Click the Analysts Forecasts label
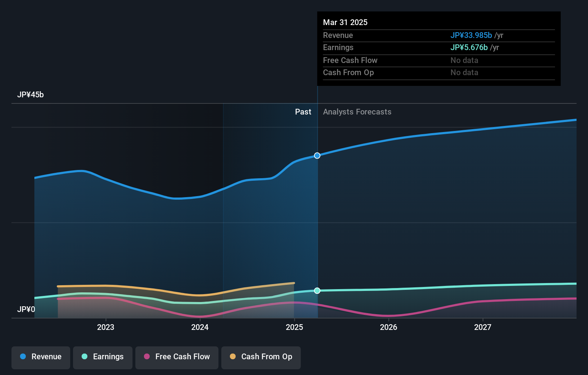Image resolution: width=588 pixels, height=375 pixels. click(x=357, y=112)
